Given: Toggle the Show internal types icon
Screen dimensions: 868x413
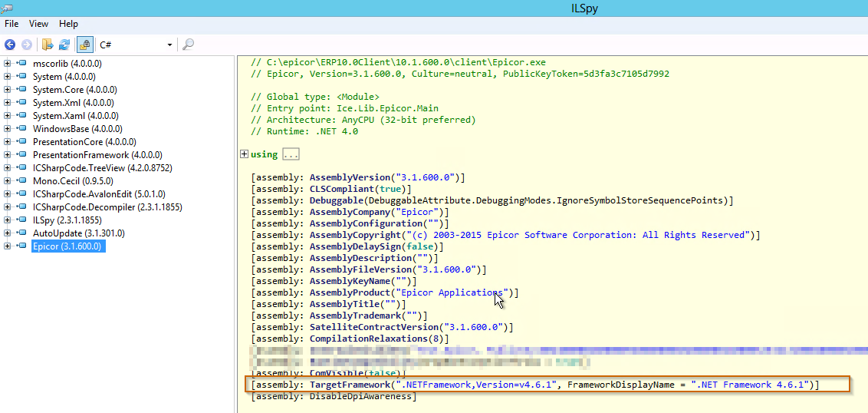Looking at the screenshot, I should [84, 45].
